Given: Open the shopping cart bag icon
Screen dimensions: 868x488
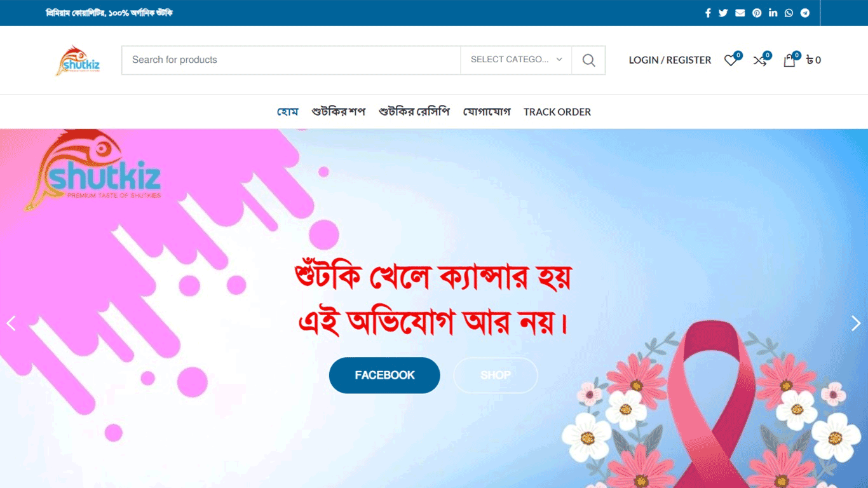Looking at the screenshot, I should 789,60.
